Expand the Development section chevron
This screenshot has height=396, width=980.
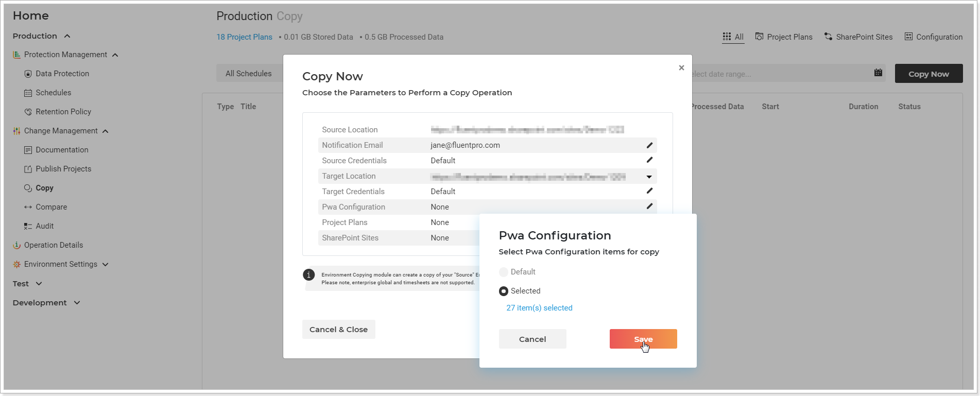point(77,303)
